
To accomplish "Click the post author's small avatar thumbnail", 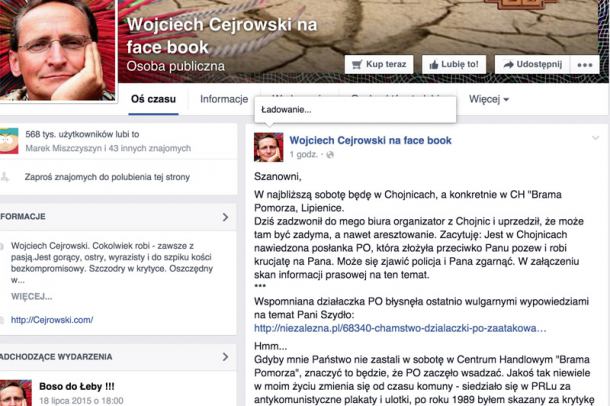I will click(x=269, y=147).
